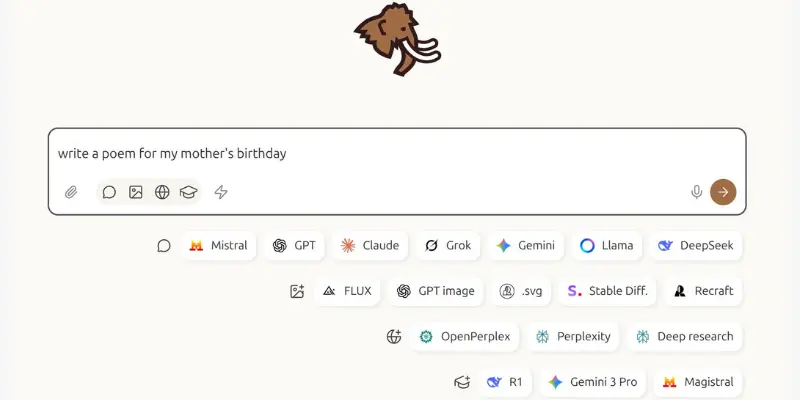Select the Gemini chat model
Viewport: 800px width, 400px height.
click(526, 245)
